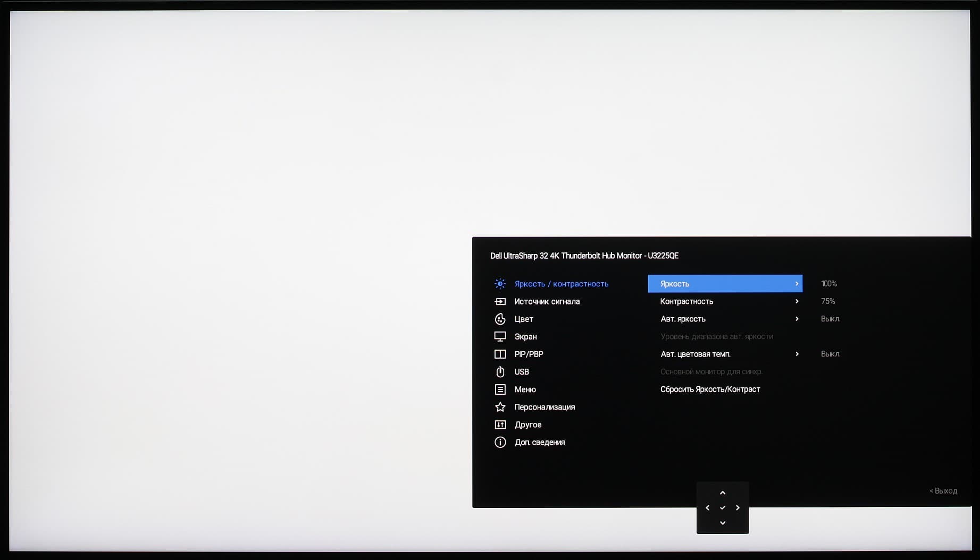Expand the Авт. яркость row chevron
The image size is (980, 560).
click(797, 319)
